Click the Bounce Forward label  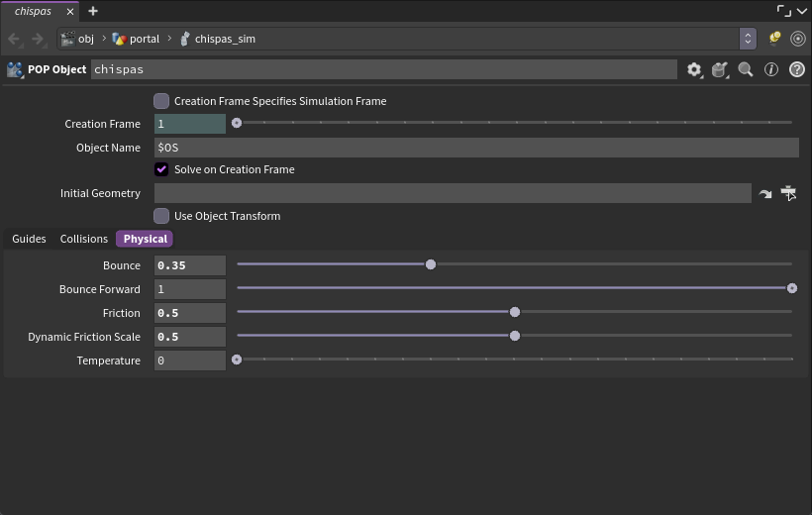(100, 289)
